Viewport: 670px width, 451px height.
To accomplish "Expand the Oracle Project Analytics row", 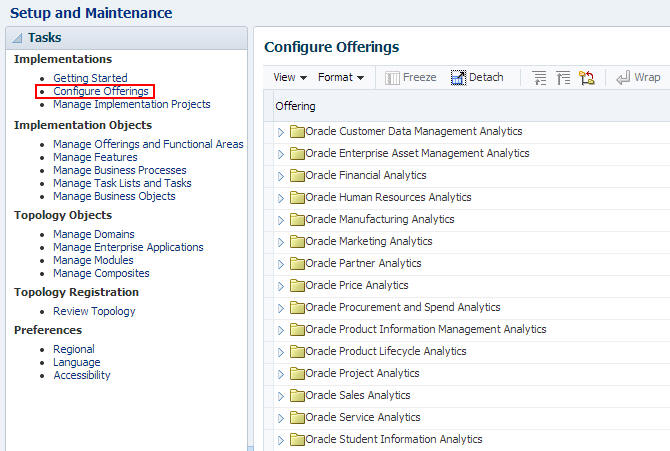I will click(281, 374).
